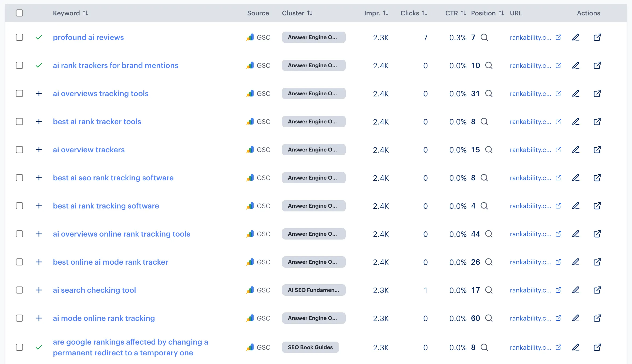The width and height of the screenshot is (632, 364).
Task: Open the ai overviews online rank tracking tools keyword
Action: click(122, 234)
